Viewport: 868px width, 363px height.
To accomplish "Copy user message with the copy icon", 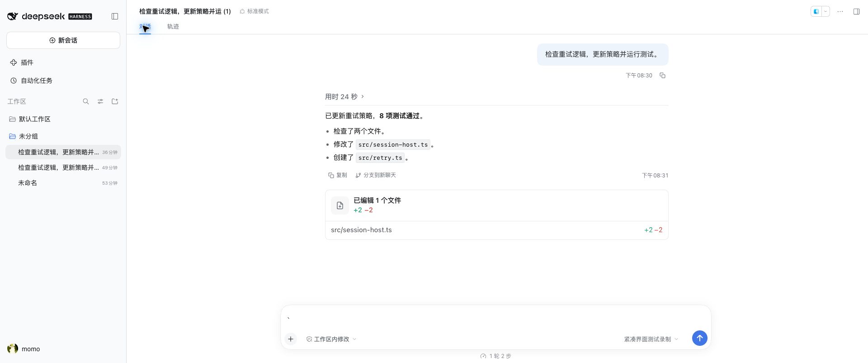I will coord(662,76).
